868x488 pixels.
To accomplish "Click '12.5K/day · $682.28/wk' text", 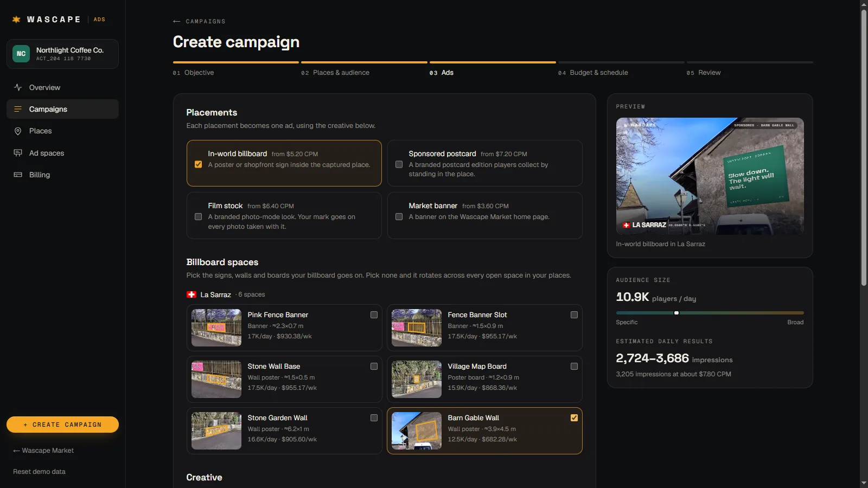I will pos(482,439).
